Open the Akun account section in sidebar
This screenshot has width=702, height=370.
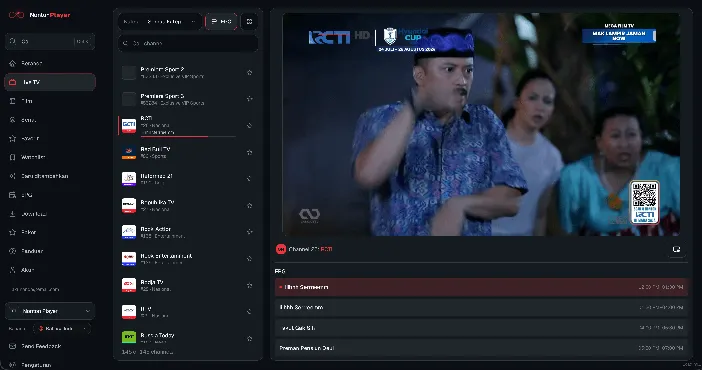[x=50, y=270]
